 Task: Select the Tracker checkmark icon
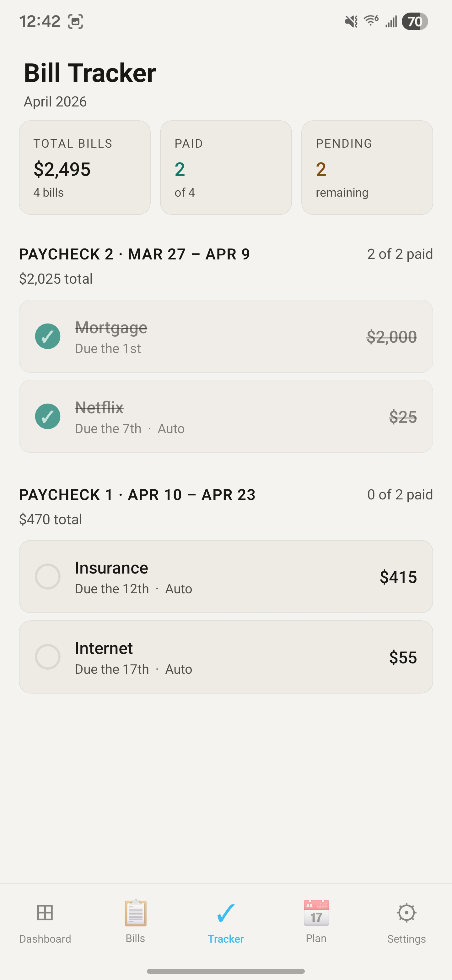pyautogui.click(x=226, y=913)
